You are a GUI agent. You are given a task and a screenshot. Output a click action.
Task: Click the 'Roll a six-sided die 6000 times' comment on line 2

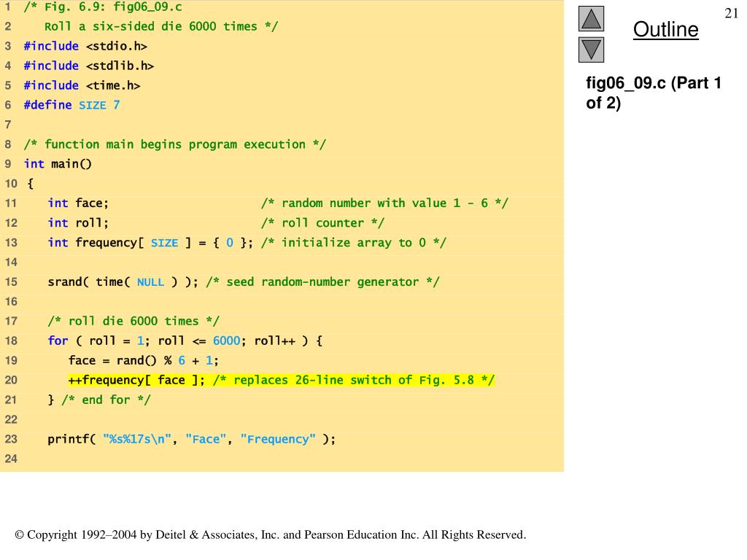click(161, 27)
